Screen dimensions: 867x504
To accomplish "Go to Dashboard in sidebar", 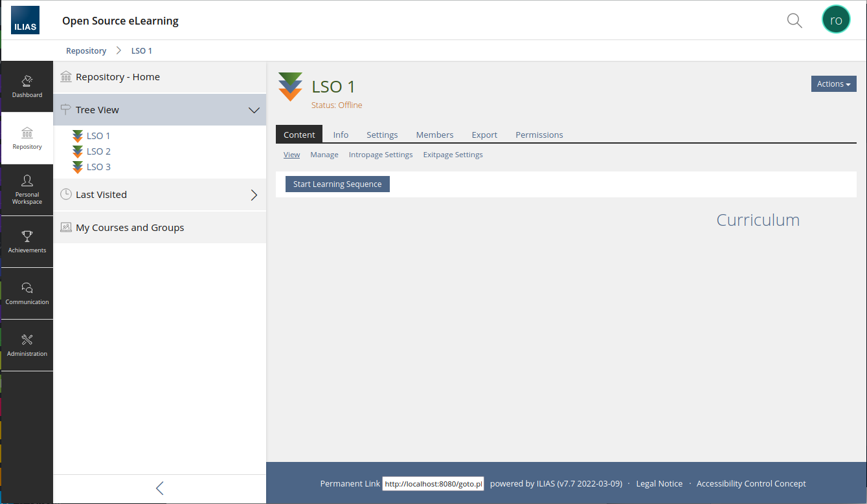I will 27,87.
